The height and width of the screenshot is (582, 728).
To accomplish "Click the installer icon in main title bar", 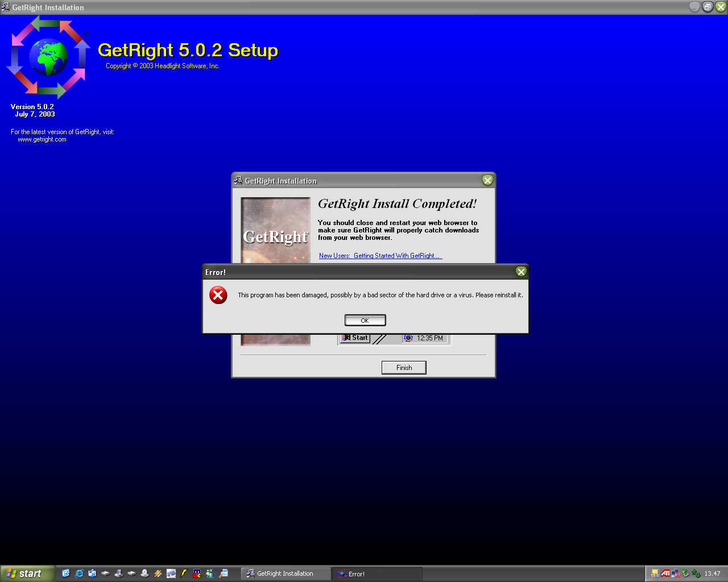I will (6, 7).
